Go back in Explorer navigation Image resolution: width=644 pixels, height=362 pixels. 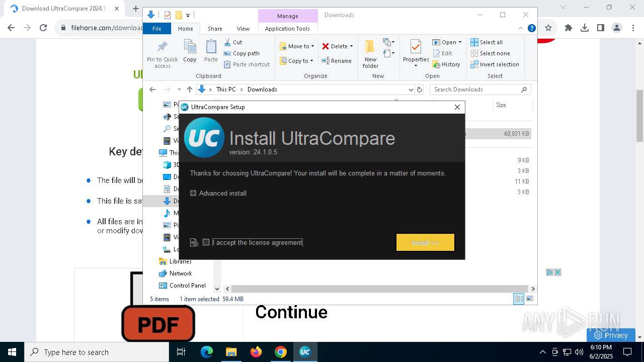tap(152, 89)
